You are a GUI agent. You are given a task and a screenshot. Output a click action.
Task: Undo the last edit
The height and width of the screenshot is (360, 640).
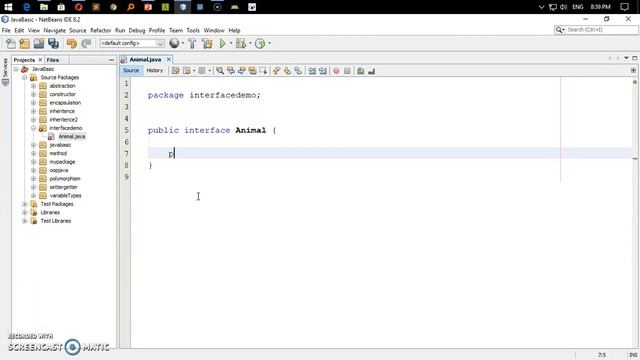click(x=72, y=43)
